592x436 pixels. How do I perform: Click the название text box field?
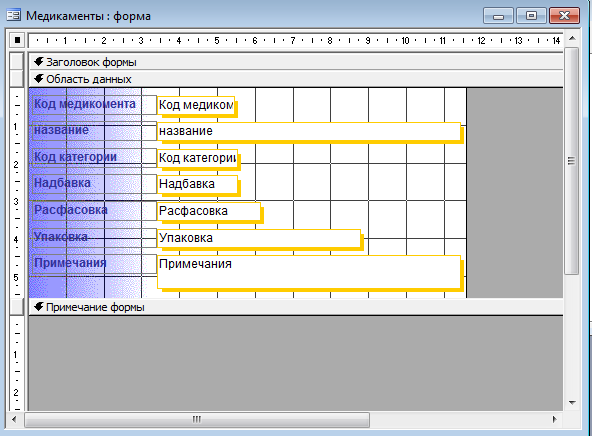[309, 132]
